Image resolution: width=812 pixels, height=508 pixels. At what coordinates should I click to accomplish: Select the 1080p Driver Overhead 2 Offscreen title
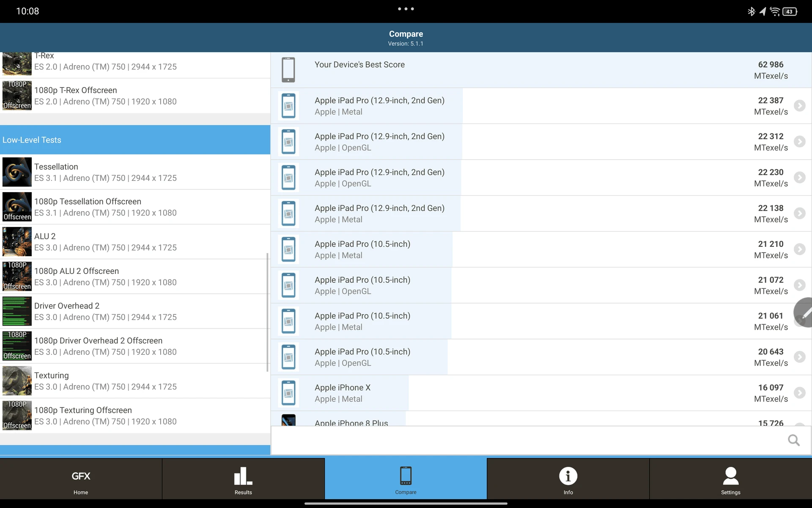click(x=98, y=340)
